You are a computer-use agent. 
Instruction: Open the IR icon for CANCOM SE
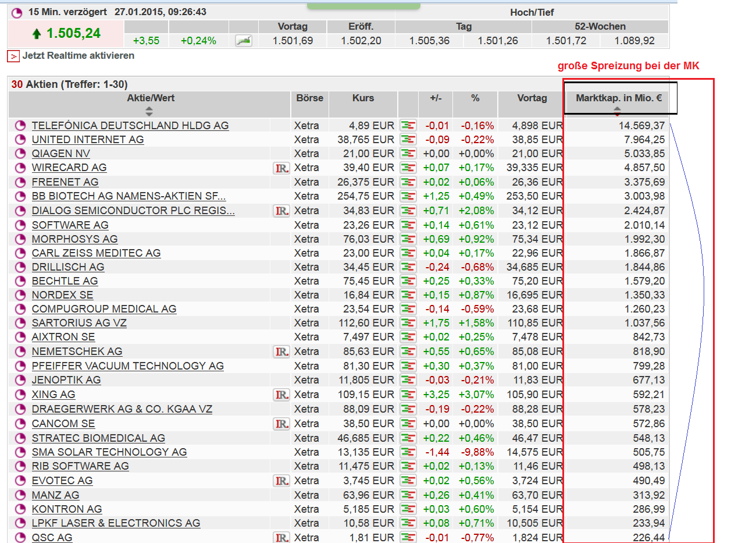click(x=281, y=424)
